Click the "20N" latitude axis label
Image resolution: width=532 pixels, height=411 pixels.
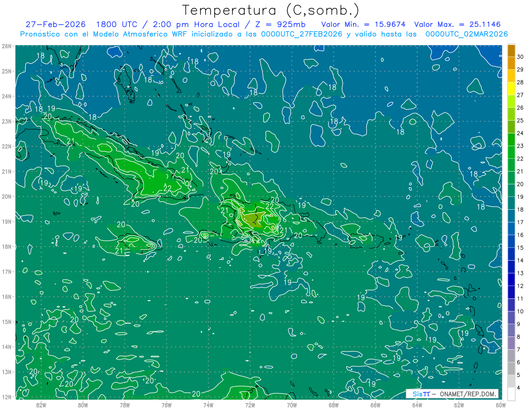[6, 196]
